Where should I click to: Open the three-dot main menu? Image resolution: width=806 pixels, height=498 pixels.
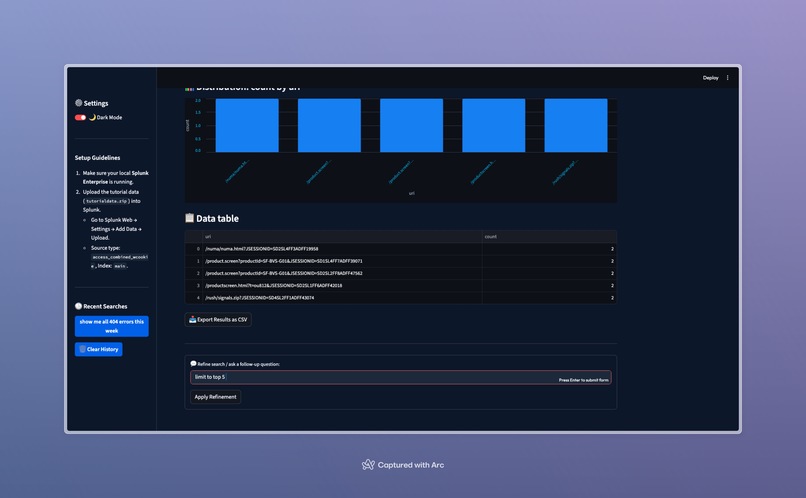click(727, 78)
